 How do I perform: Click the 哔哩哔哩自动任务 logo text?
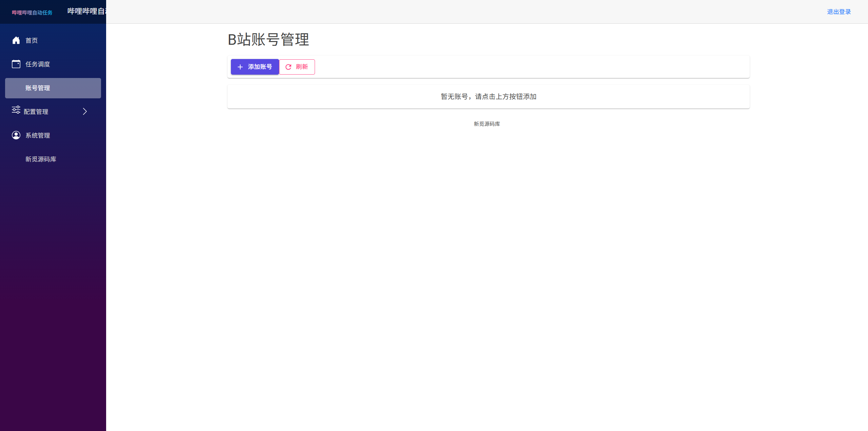[x=32, y=12]
